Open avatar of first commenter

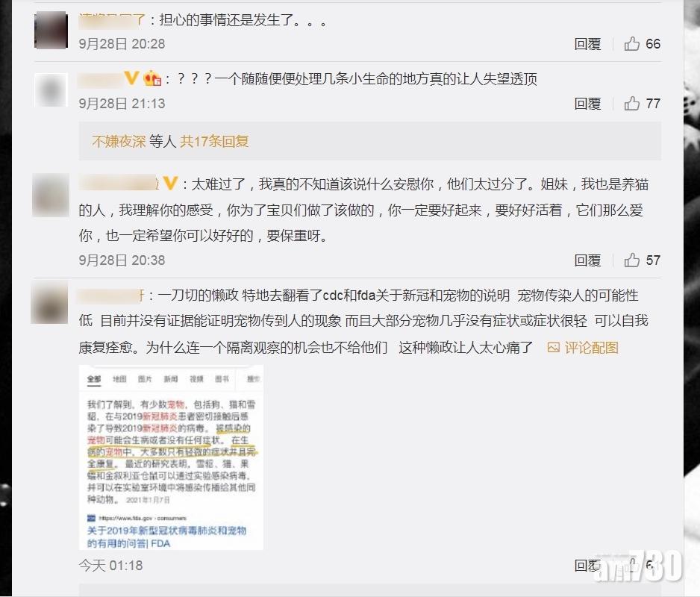tap(51, 31)
